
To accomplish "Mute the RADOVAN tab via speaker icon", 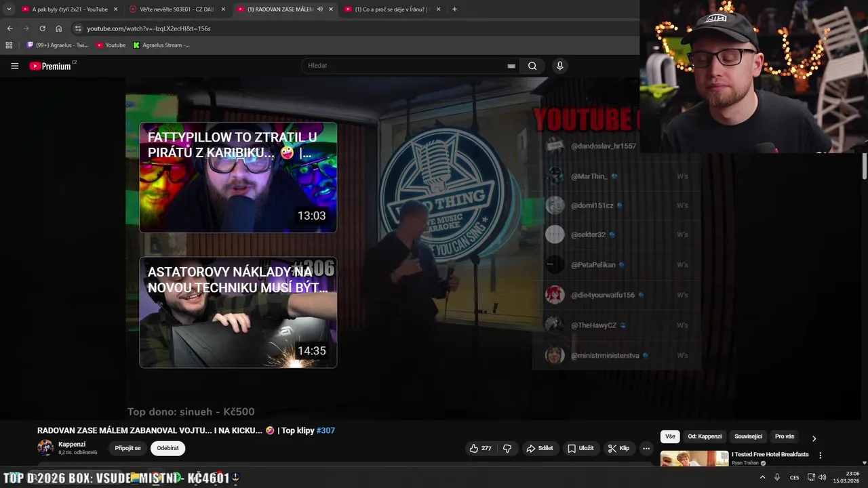I will pos(320,9).
